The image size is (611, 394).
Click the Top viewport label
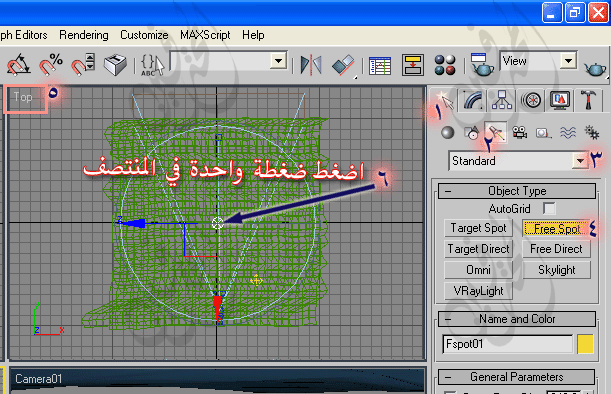coord(23,97)
